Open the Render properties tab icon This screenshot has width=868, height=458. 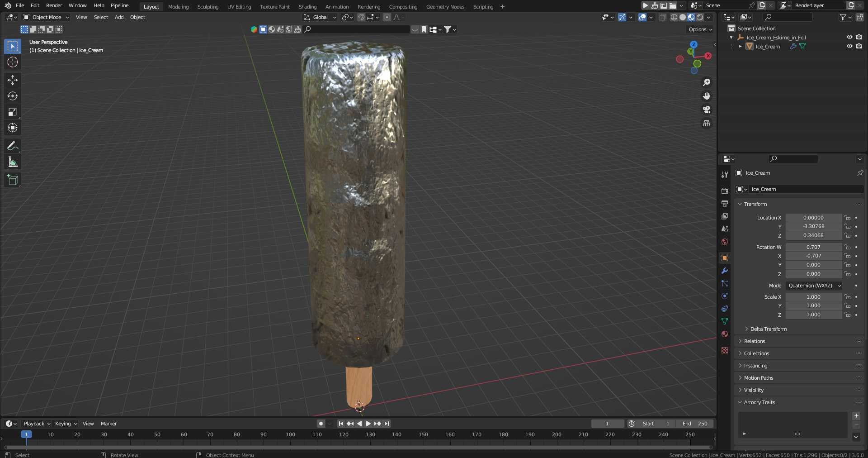pos(725,191)
